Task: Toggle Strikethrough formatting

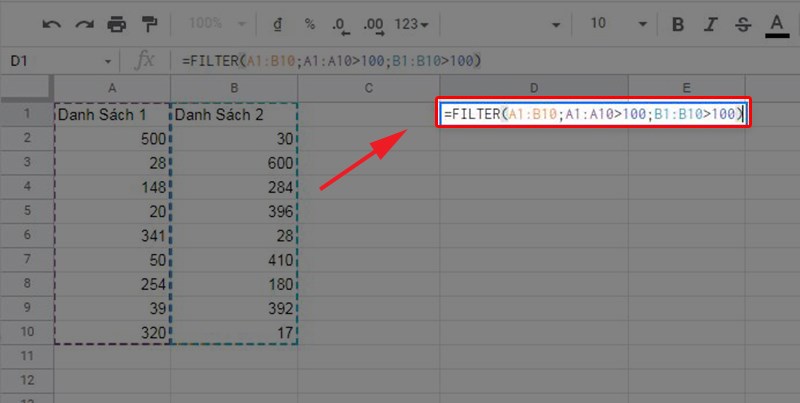Action: [x=743, y=24]
